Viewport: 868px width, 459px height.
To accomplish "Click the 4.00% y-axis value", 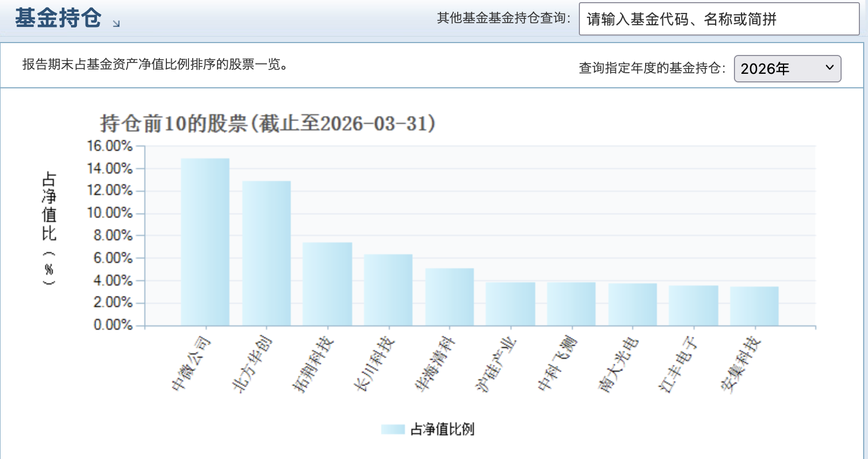I will [x=113, y=281].
